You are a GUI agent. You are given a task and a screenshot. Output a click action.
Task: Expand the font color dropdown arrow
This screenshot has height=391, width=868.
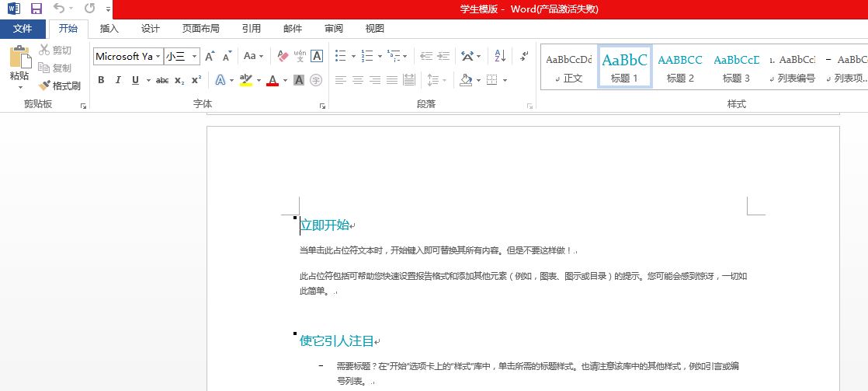pos(285,80)
